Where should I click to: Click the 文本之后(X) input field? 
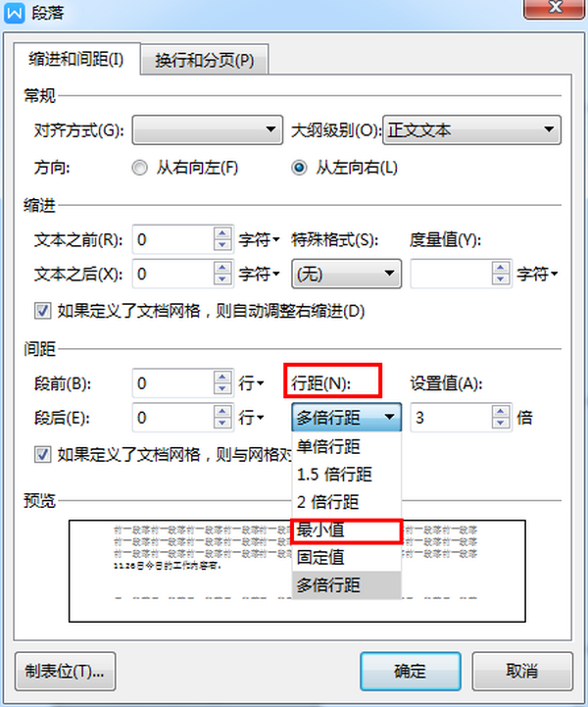tap(173, 274)
